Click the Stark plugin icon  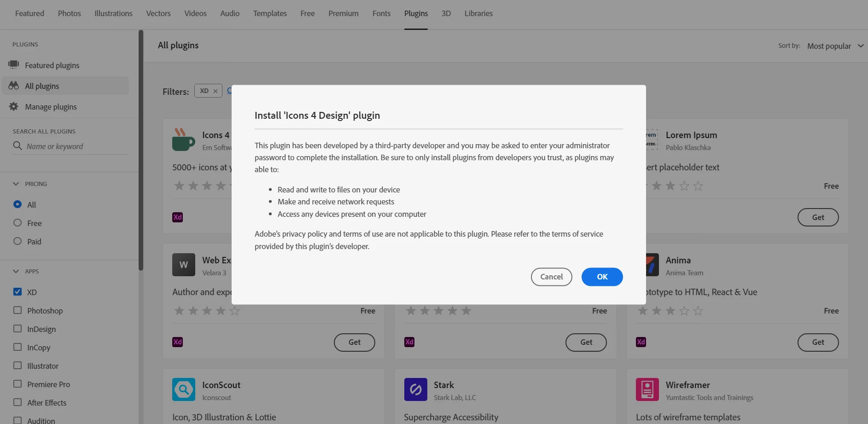(415, 389)
